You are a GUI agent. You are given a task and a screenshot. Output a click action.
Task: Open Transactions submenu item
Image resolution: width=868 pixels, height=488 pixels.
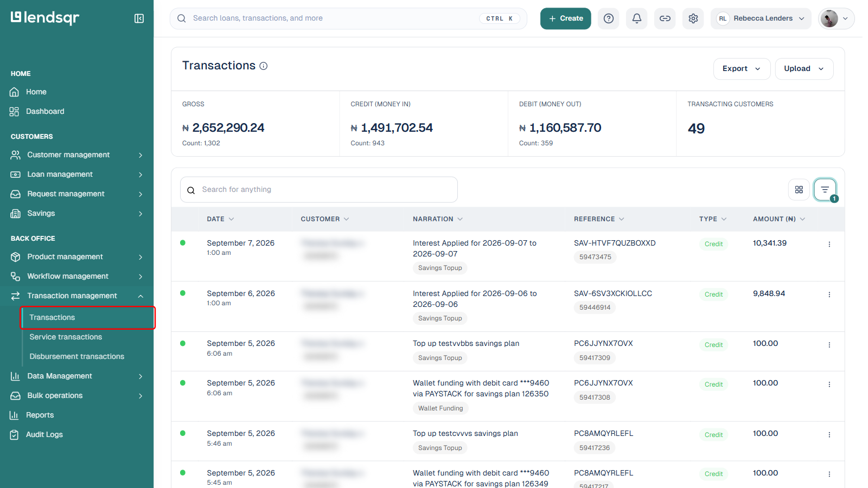coord(88,318)
